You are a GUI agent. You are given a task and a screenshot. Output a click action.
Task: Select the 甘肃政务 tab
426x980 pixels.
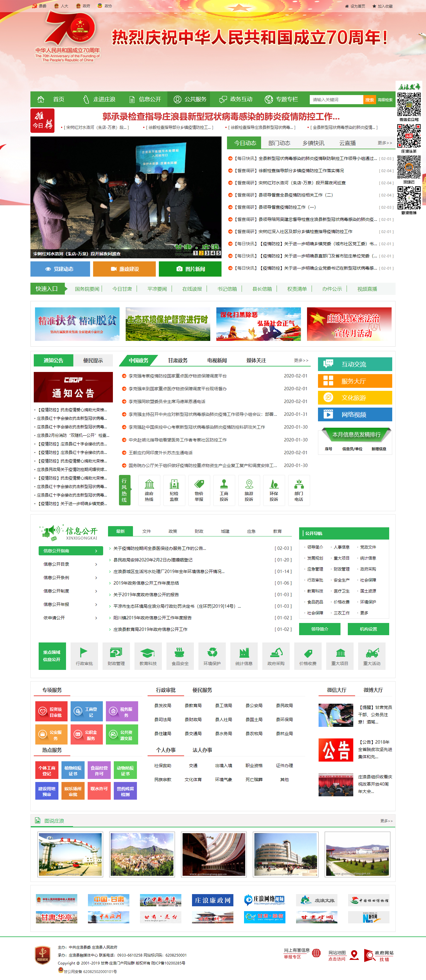tap(177, 360)
